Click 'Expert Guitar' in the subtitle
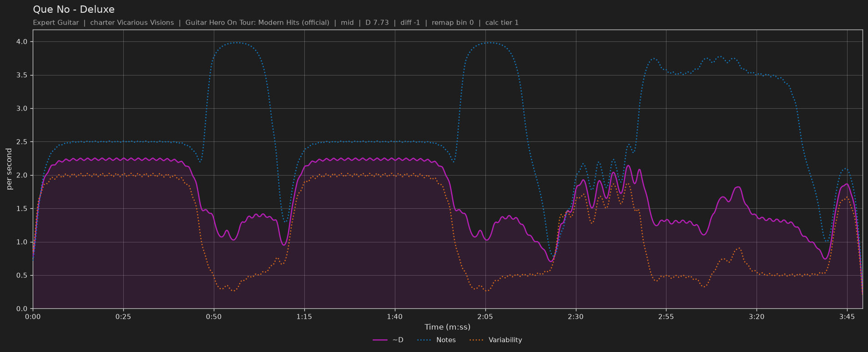Viewport: 868px width, 352px height. click(x=56, y=23)
